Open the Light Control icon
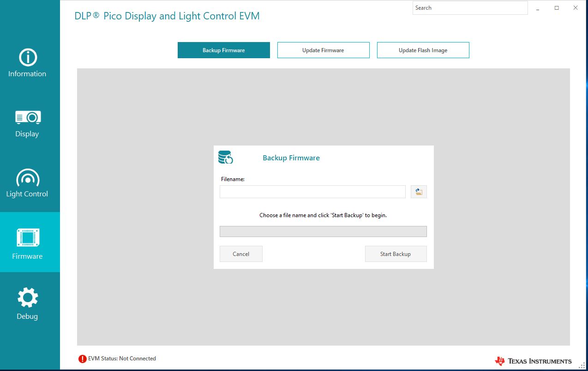The width and height of the screenshot is (588, 371). click(28, 178)
